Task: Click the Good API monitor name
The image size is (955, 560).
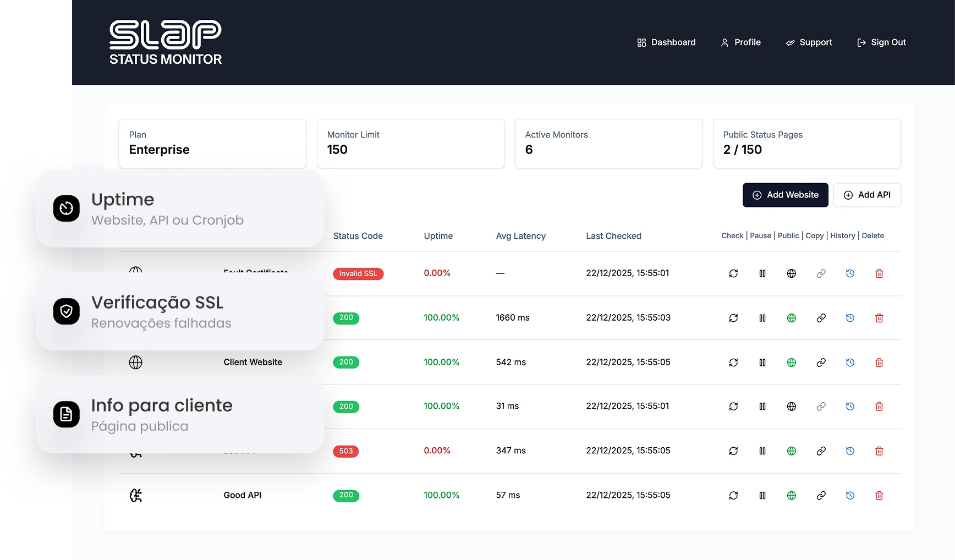Action: click(x=242, y=495)
